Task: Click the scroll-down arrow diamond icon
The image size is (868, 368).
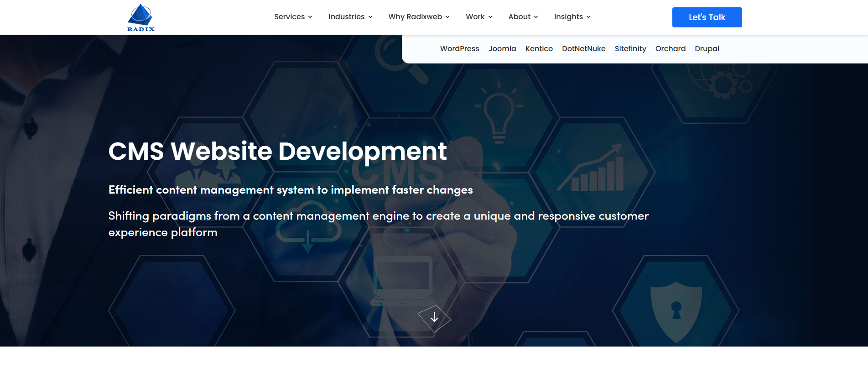Action: point(434,318)
